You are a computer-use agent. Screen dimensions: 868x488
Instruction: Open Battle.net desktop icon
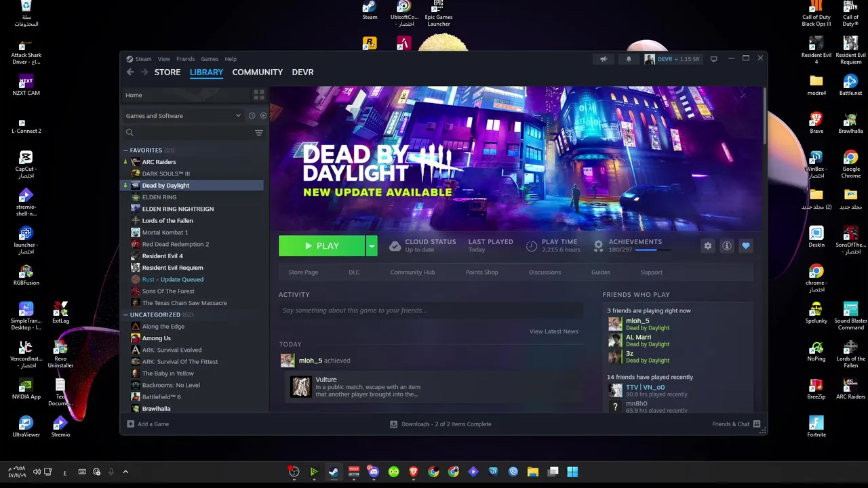850,85
